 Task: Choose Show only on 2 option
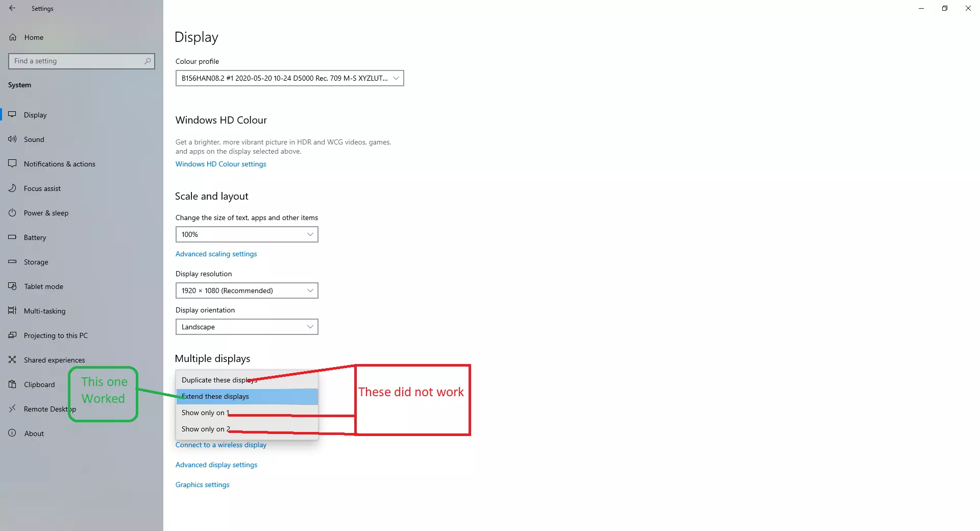247,429
